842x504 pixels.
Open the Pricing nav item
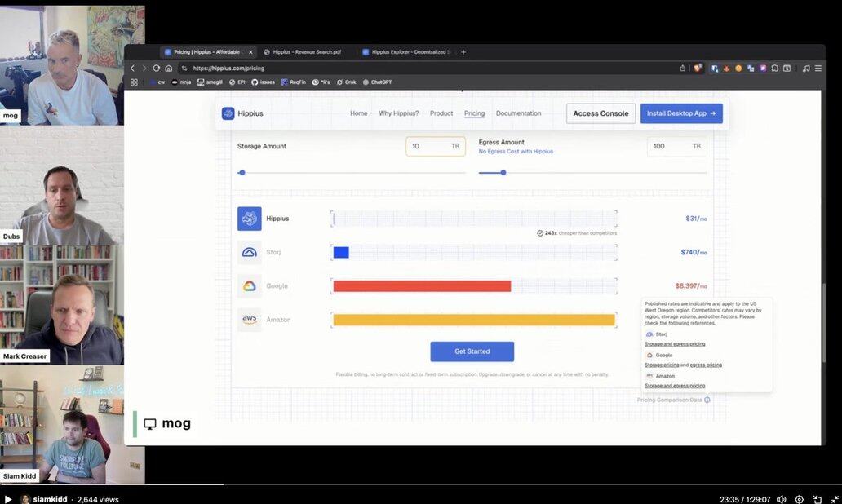coord(474,113)
